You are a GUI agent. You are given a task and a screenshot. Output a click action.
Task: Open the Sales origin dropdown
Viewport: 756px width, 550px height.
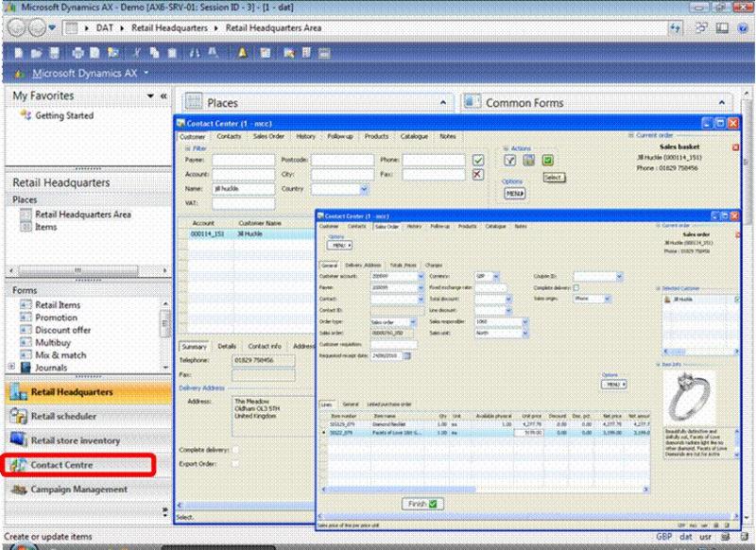coord(608,299)
